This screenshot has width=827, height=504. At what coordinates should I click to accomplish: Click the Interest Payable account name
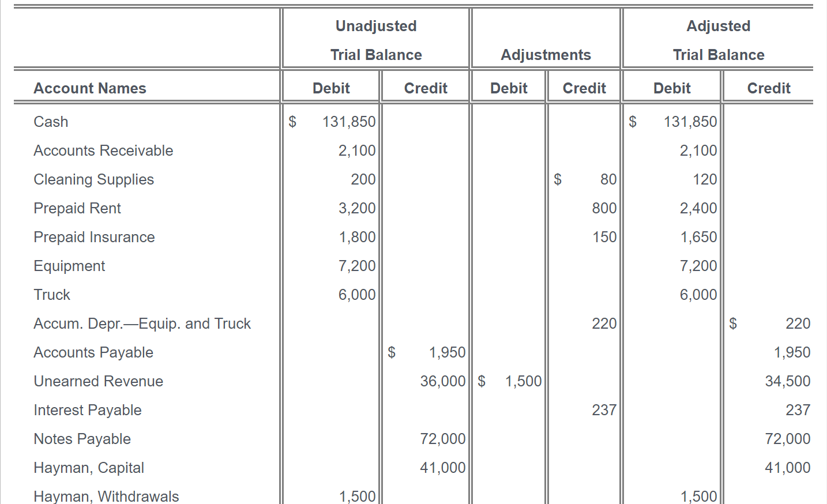[x=87, y=410]
